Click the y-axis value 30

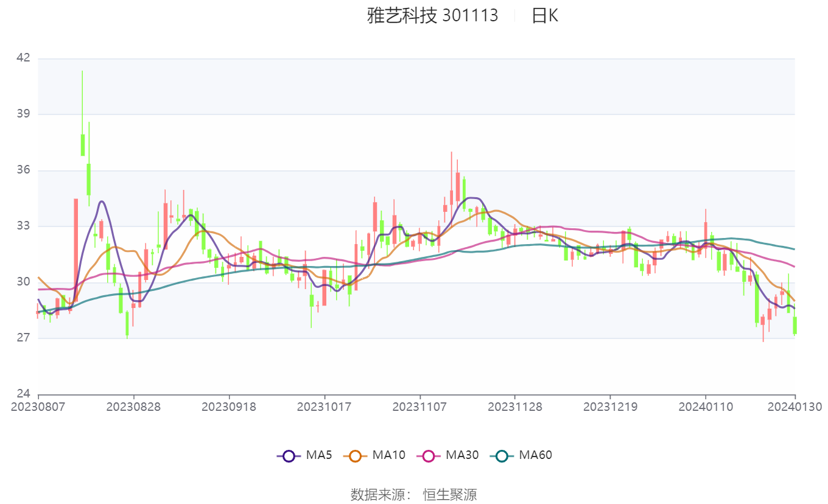point(23,282)
